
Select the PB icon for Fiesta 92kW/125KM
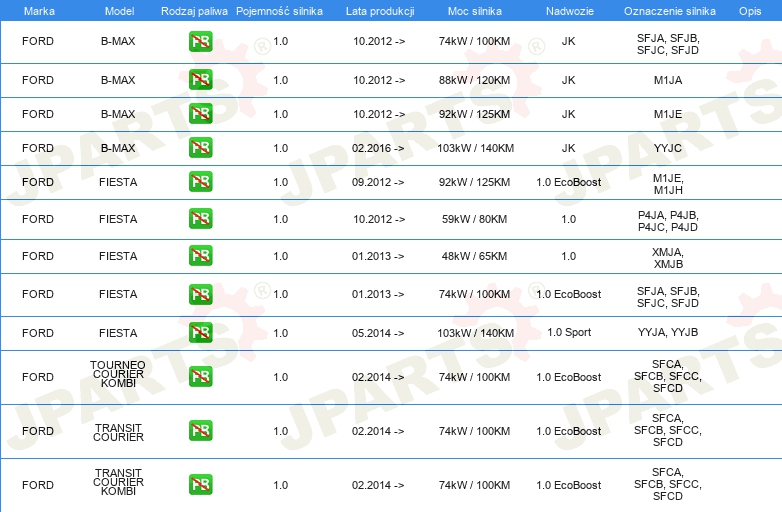pyautogui.click(x=200, y=182)
